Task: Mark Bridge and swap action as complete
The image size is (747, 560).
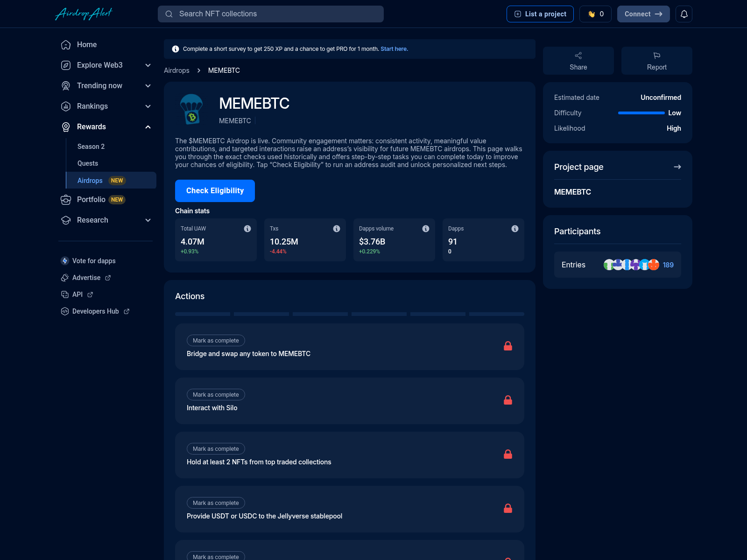Action: pyautogui.click(x=216, y=341)
